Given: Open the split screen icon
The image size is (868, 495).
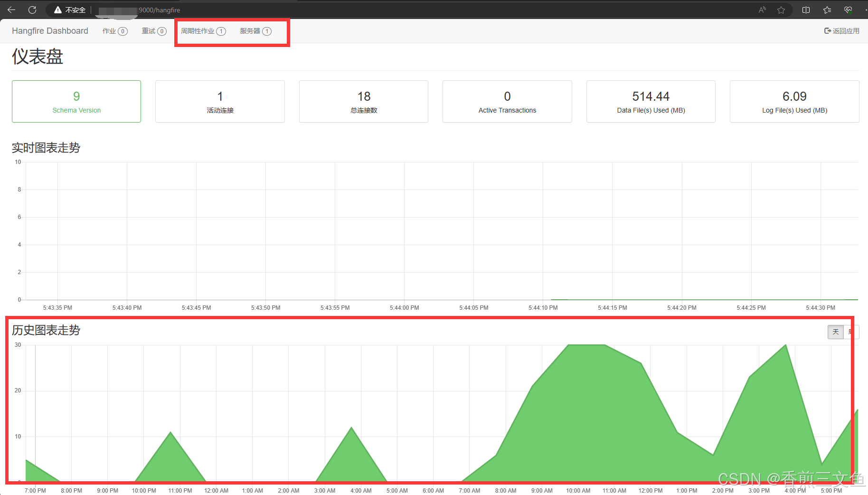Looking at the screenshot, I should (806, 10).
